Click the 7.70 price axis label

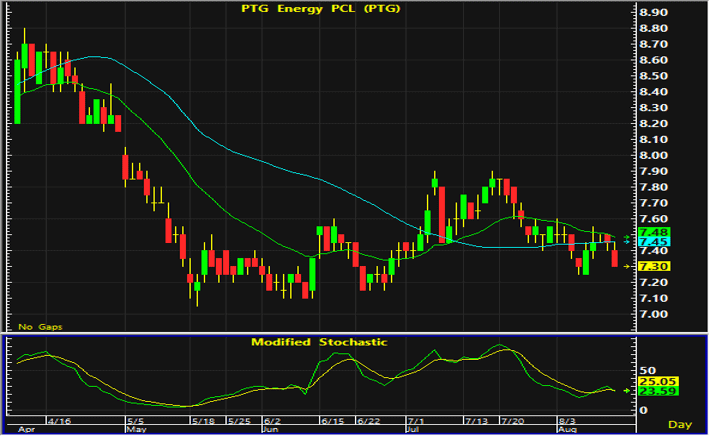pyautogui.click(x=653, y=203)
